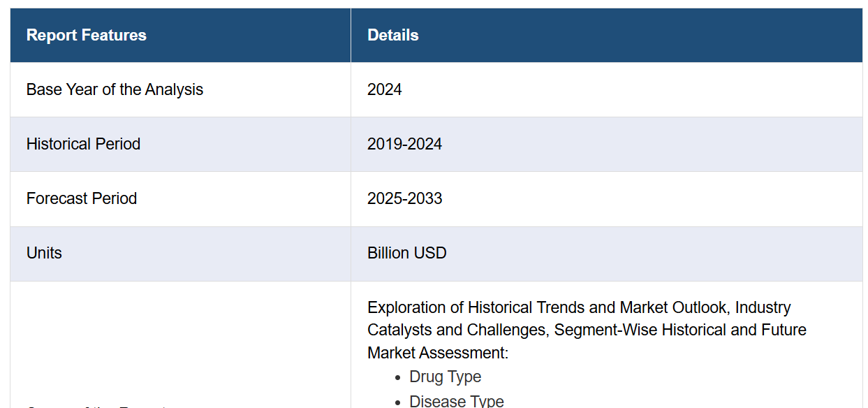Click the 'Forecast Period' cell

[x=180, y=198]
